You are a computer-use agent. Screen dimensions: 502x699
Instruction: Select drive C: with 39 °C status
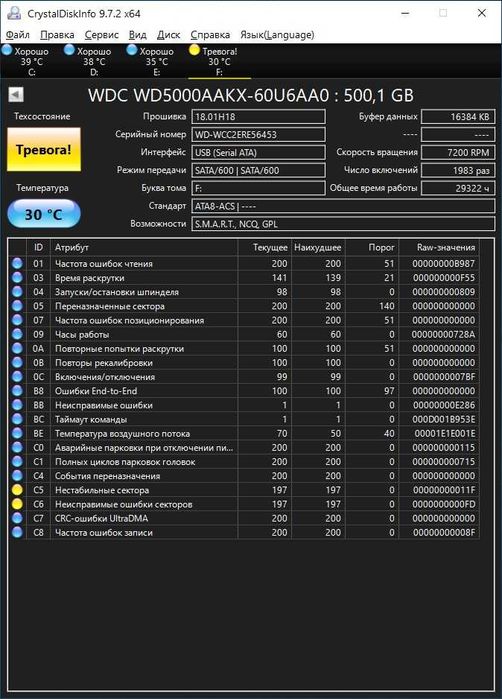[31, 62]
